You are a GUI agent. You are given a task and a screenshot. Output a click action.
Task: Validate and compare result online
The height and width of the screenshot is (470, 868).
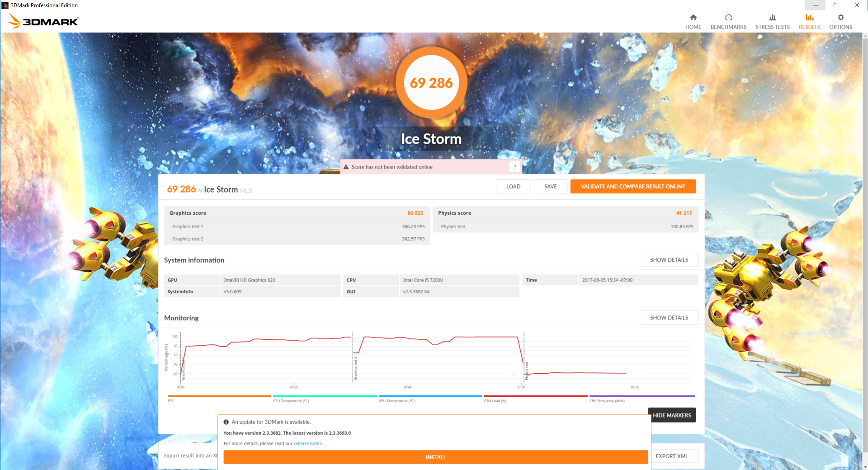pos(633,187)
